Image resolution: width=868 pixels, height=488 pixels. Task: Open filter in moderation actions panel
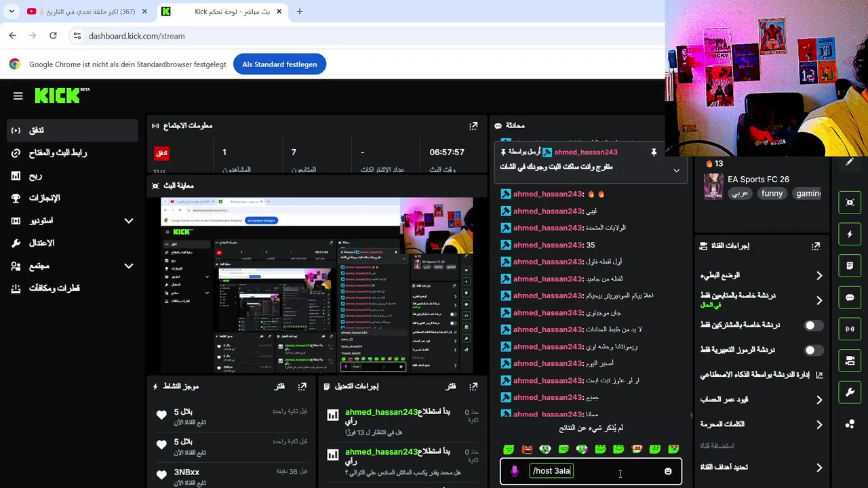pyautogui.click(x=450, y=386)
